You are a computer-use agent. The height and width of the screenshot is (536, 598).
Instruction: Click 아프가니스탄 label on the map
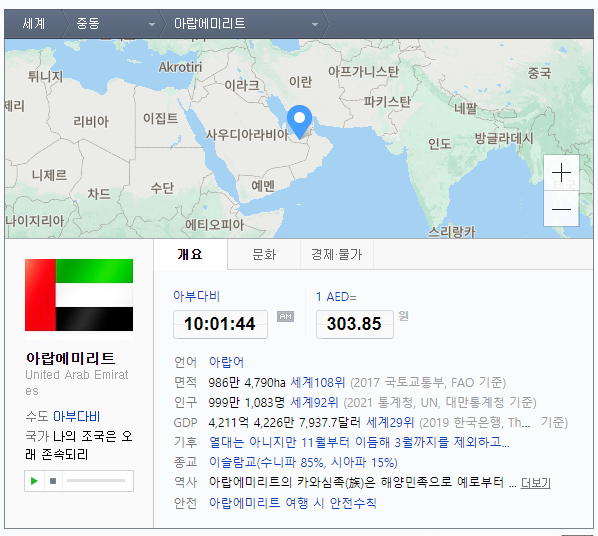click(x=363, y=71)
